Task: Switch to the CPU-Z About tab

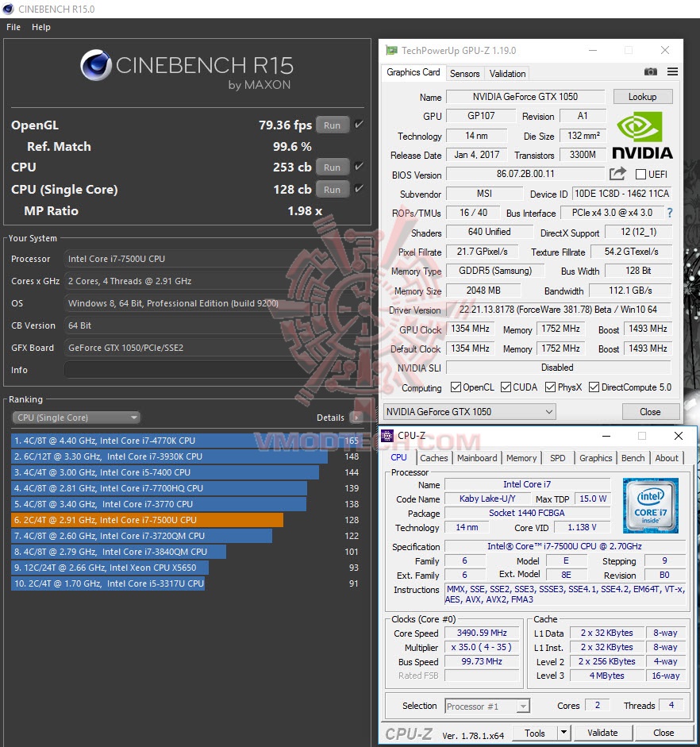Action: coord(667,458)
